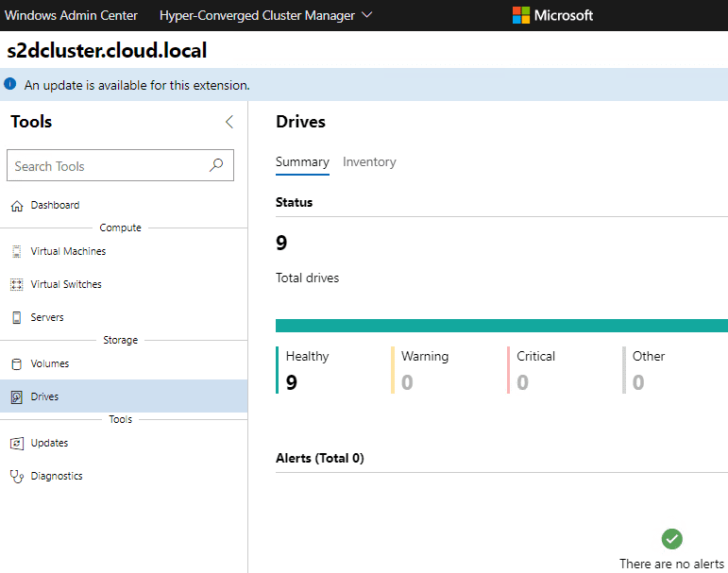The image size is (728, 573).
Task: Click the magnifier icon in Search Tools
Action: pos(216,165)
